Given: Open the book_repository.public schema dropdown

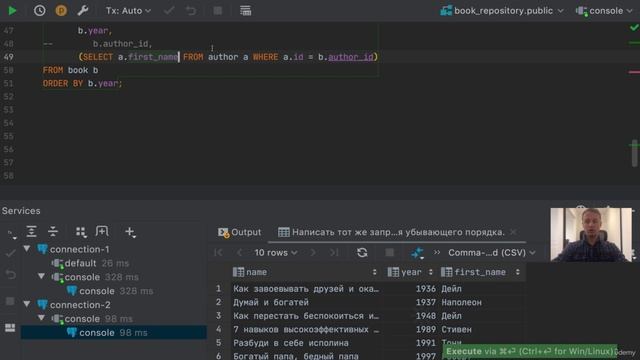Looking at the screenshot, I should click(x=502, y=11).
